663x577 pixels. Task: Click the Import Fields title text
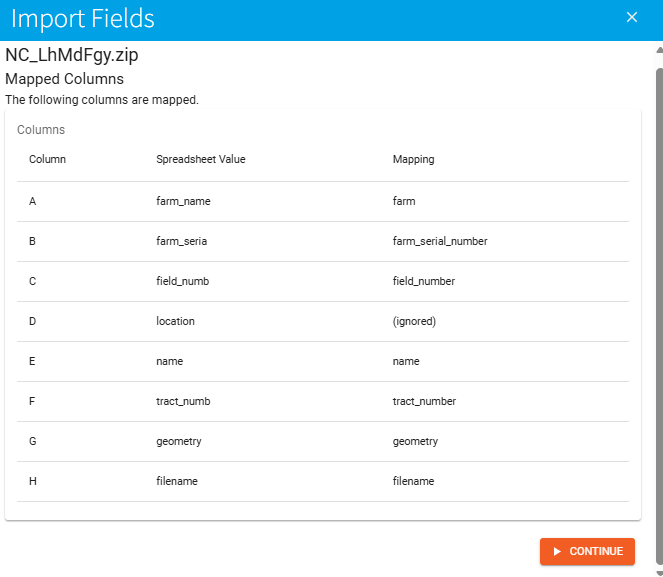[x=83, y=18]
